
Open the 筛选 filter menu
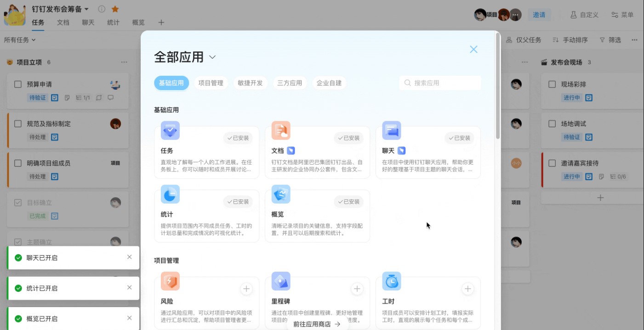pos(610,40)
